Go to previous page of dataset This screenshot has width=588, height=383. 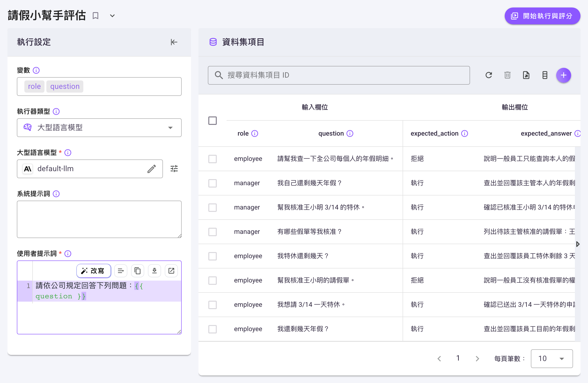[439, 359]
